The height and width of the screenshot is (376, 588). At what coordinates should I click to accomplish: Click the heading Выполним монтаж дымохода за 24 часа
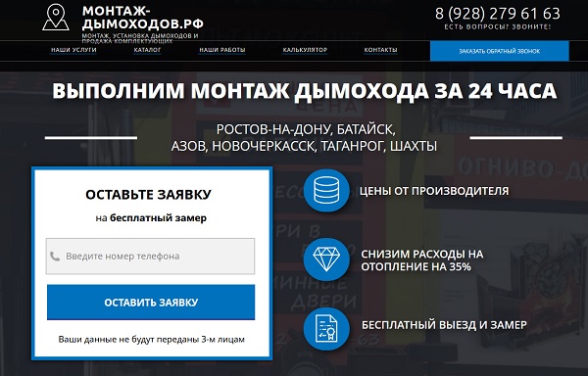point(305,91)
